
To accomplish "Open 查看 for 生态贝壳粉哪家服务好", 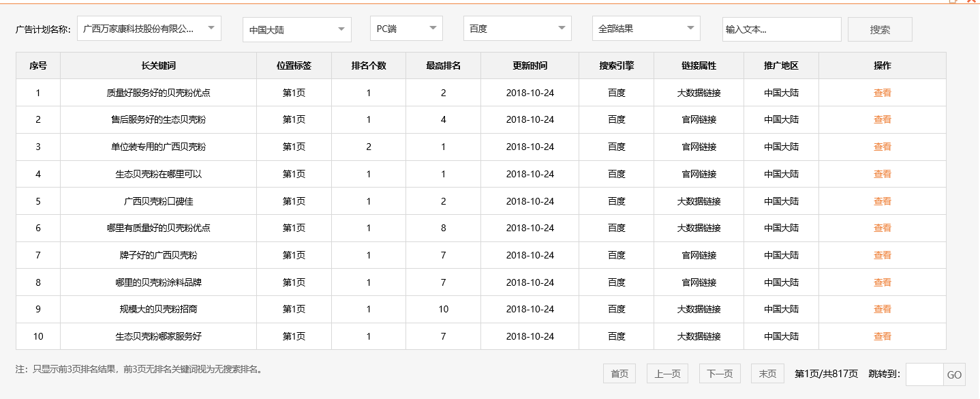I will pyautogui.click(x=881, y=336).
